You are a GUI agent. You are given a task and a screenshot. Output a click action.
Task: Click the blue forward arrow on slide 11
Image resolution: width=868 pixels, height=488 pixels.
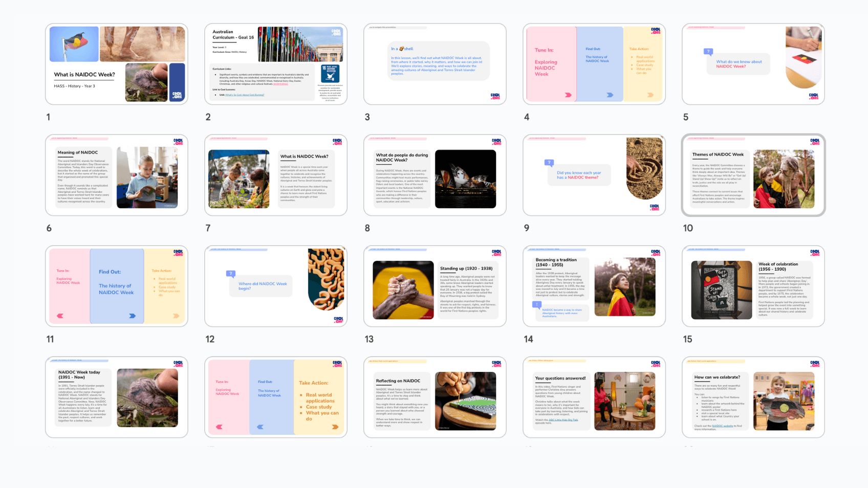pyautogui.click(x=132, y=316)
